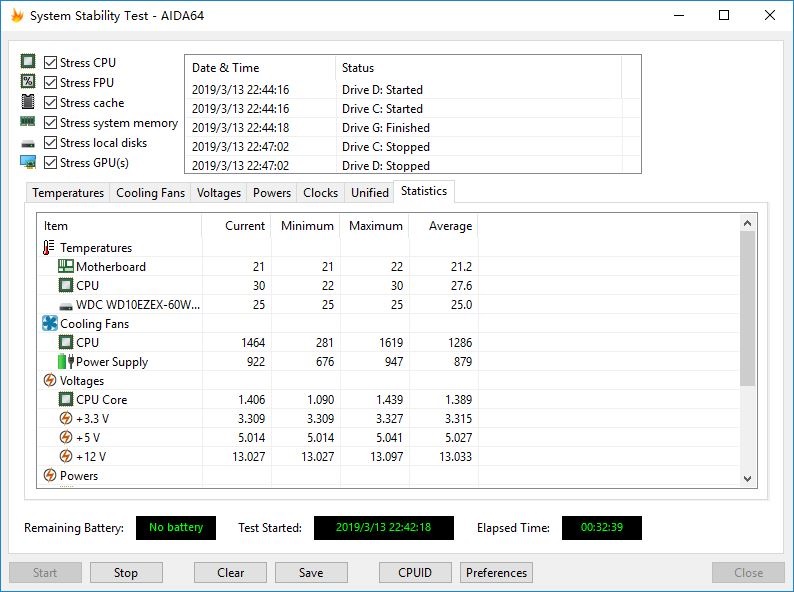
Task: Click the Temperatures thermometer icon
Action: [x=49, y=248]
